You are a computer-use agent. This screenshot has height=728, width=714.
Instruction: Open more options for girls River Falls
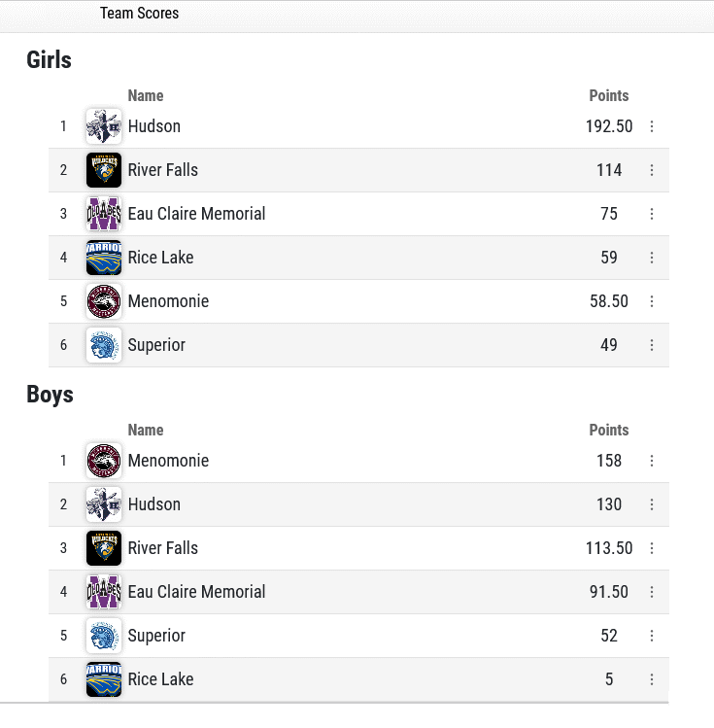[x=652, y=170]
